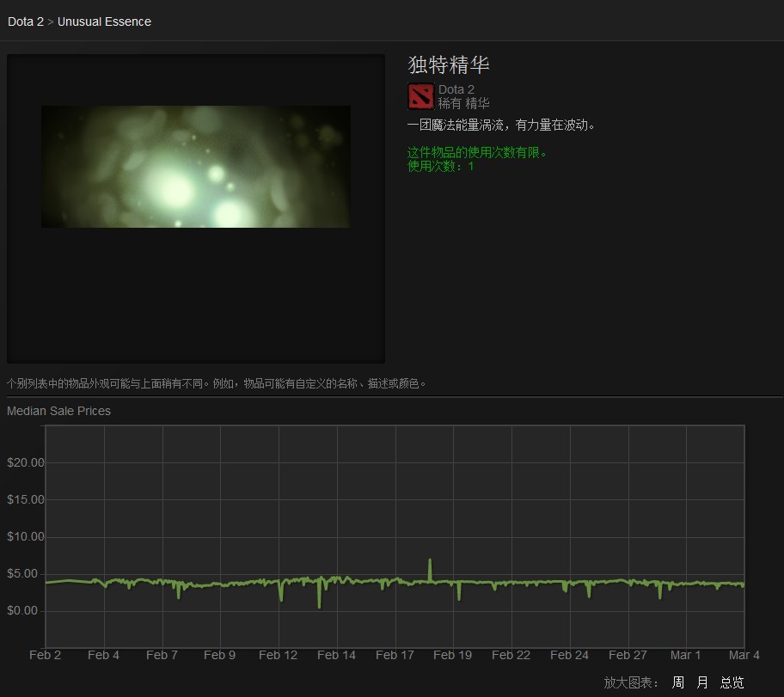Switch the graph to 总览 (overview)
This screenshot has width=784, height=697.
732,682
